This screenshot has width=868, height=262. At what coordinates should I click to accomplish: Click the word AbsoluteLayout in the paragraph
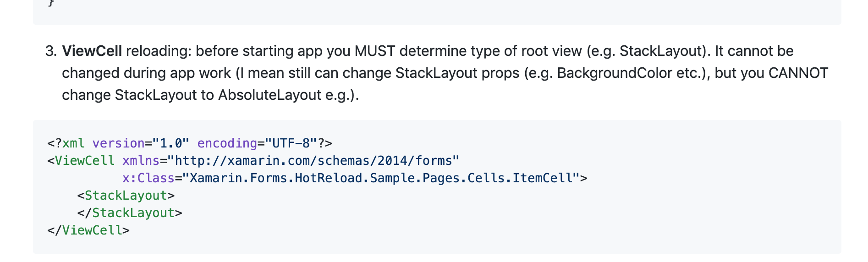click(269, 95)
